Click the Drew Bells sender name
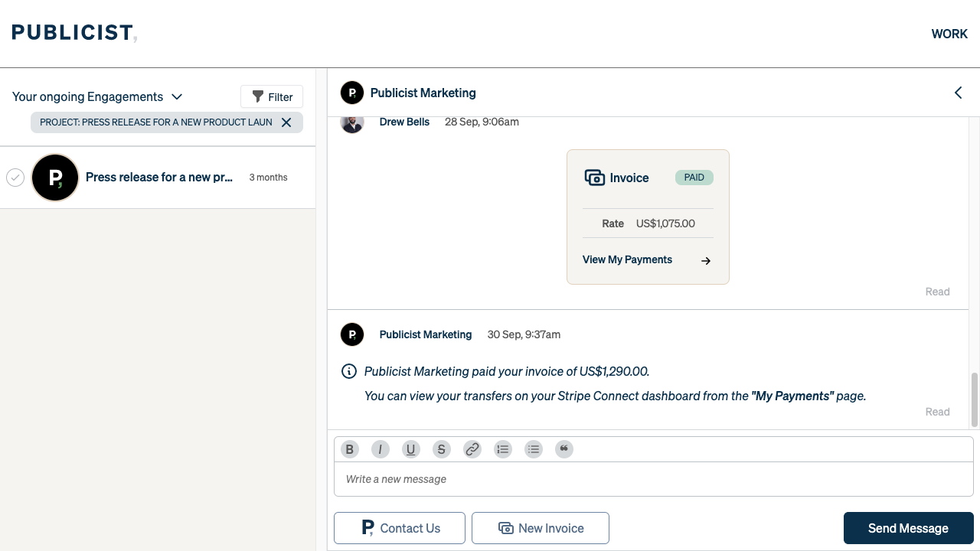 (404, 122)
